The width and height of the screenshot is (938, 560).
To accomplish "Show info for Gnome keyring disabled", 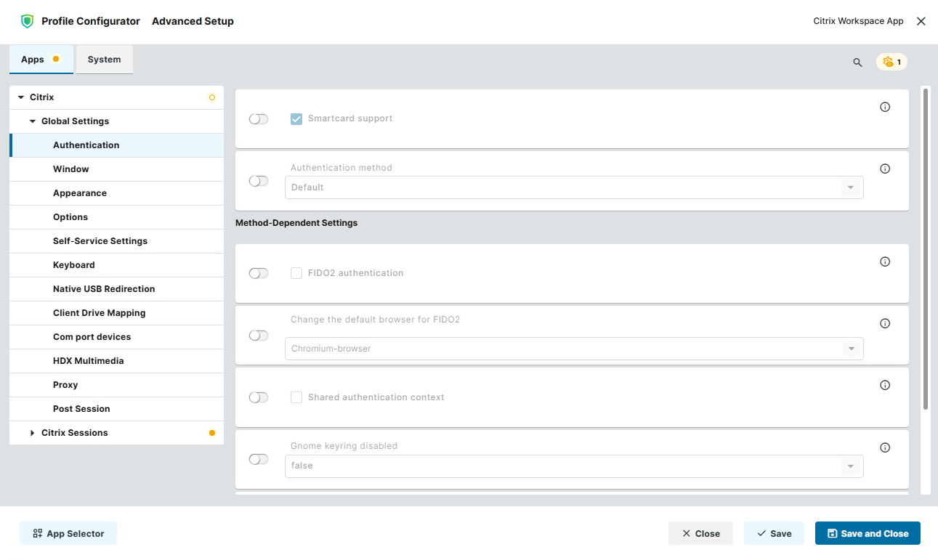I will click(885, 447).
